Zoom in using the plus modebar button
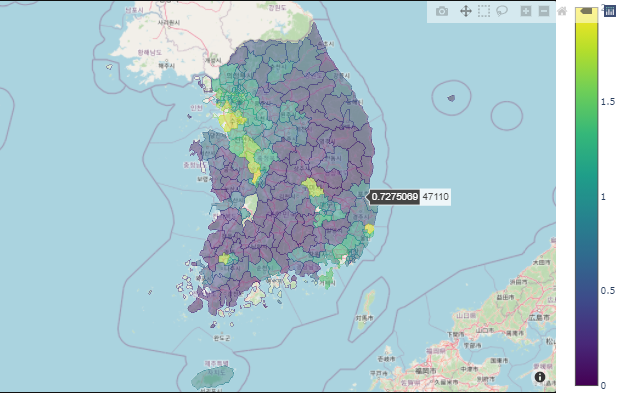Image resolution: width=620 pixels, height=393 pixels. click(x=526, y=11)
